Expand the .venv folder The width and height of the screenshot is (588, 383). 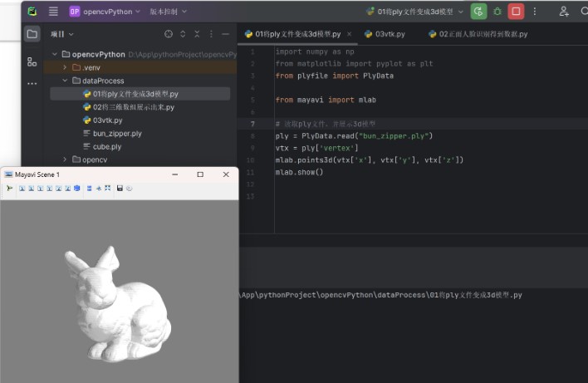65,67
